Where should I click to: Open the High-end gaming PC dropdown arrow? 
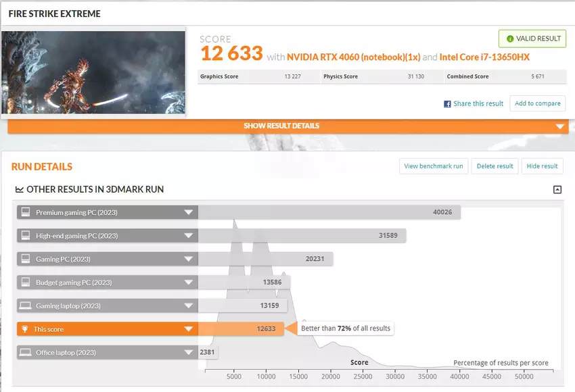pos(188,236)
